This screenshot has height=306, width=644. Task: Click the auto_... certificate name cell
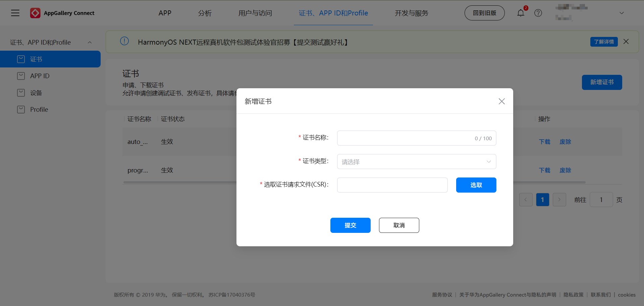[138, 142]
